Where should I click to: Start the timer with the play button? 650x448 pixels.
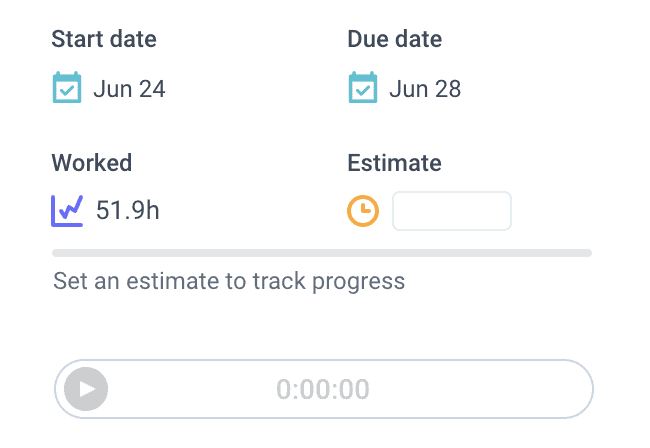pos(86,389)
